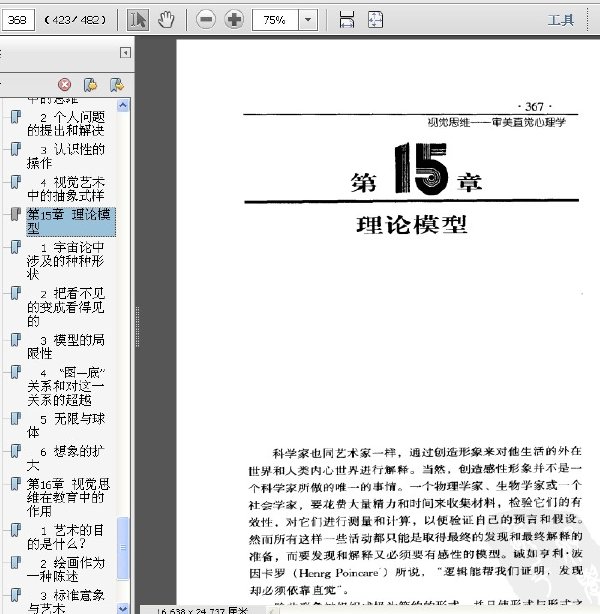Viewport: 600px width, 614px height.
Task: Click bookmark icon beside 第15章 理论模型
Action: click(x=16, y=214)
